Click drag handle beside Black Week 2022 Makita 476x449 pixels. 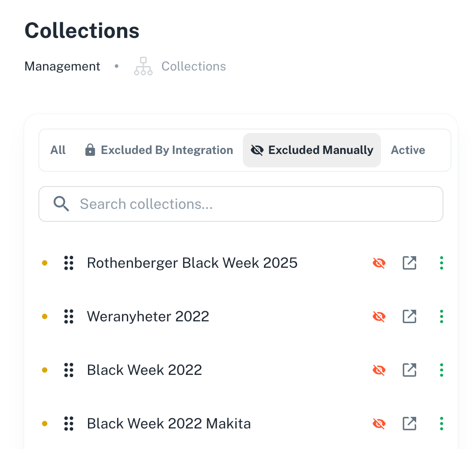69,424
